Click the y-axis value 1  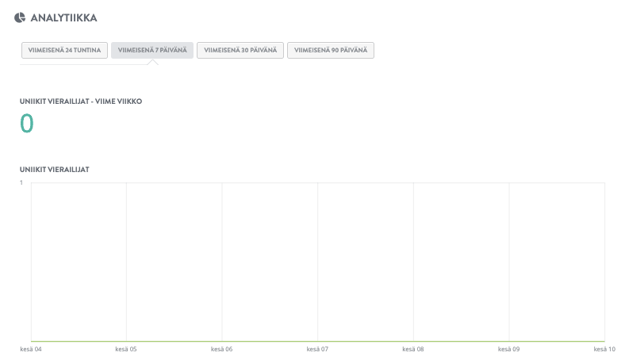[21, 182]
